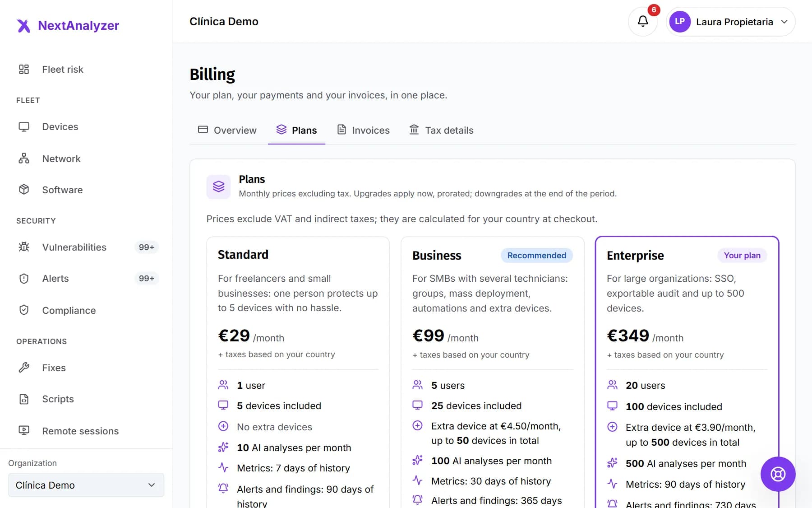Click the Fixes wrench icon

(x=24, y=368)
